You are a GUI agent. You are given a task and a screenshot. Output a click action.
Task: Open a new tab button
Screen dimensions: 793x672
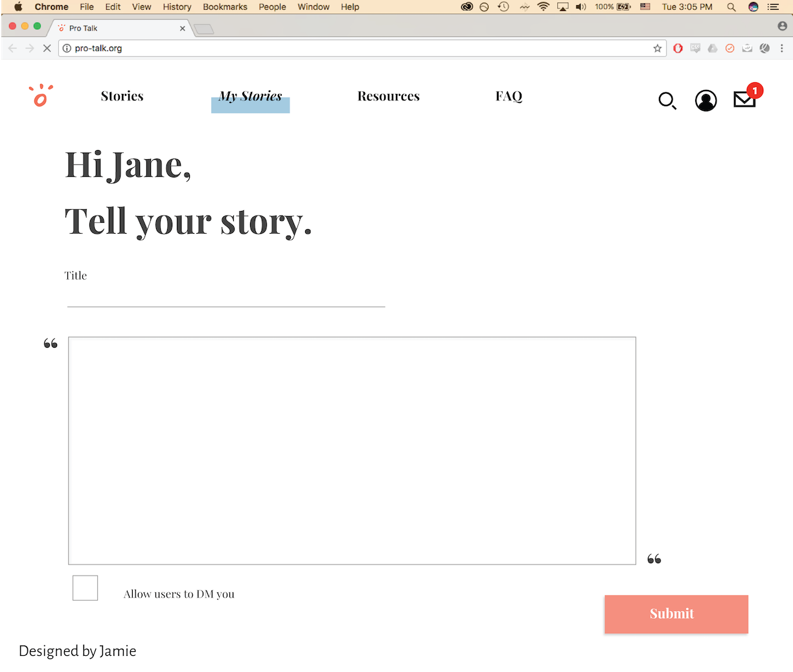tap(203, 28)
